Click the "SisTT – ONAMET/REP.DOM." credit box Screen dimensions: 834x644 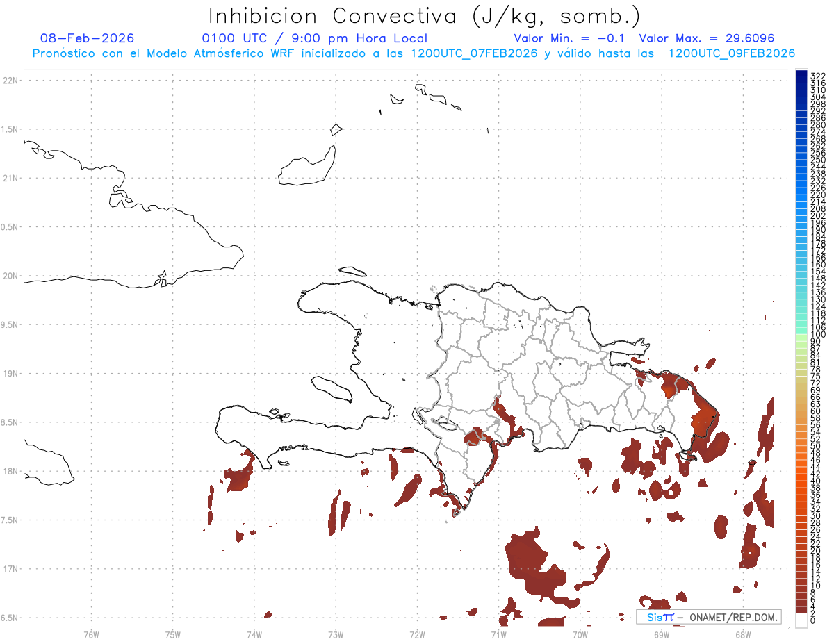709,617
